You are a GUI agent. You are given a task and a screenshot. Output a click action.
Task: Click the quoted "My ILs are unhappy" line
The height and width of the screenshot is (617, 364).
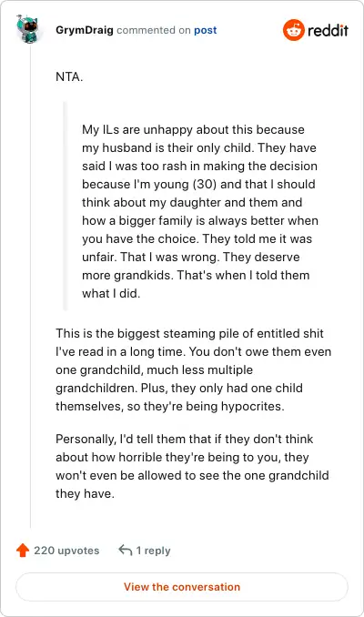[193, 129]
